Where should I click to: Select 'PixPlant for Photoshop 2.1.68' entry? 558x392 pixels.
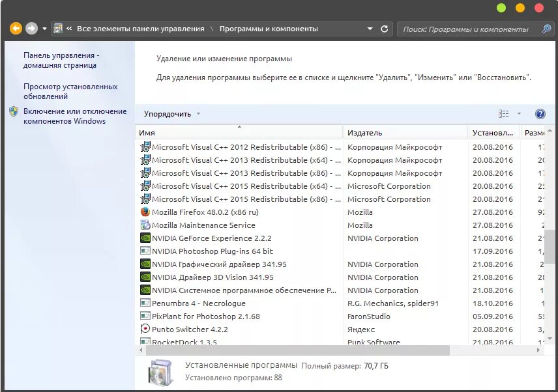pos(206,316)
